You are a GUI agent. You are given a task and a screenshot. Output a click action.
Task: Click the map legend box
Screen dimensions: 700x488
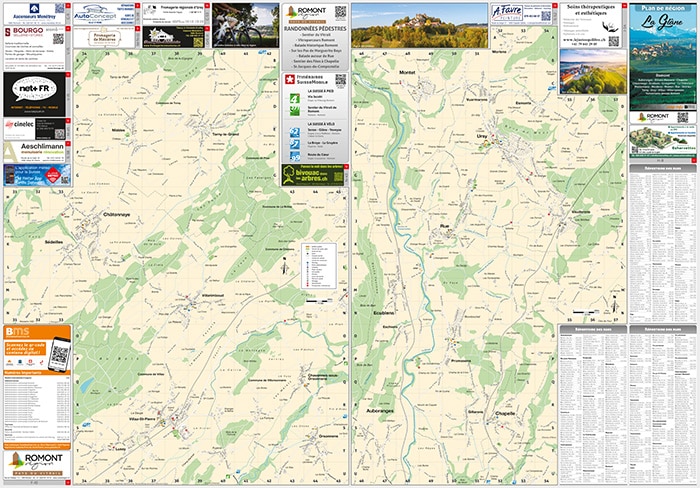click(319, 266)
